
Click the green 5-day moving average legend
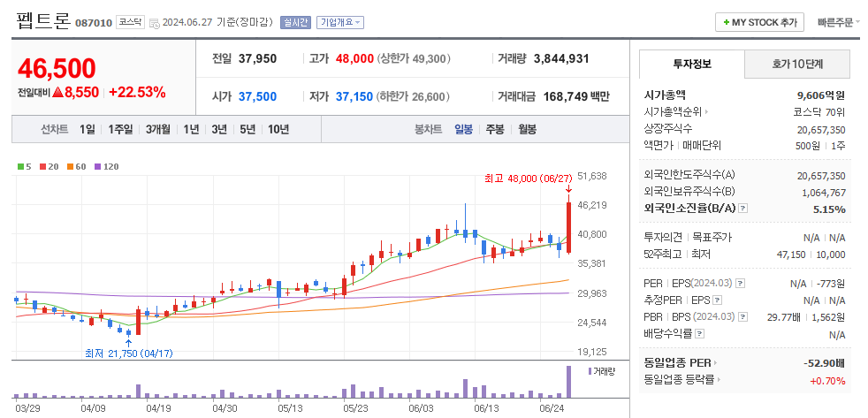pyautogui.click(x=25, y=166)
